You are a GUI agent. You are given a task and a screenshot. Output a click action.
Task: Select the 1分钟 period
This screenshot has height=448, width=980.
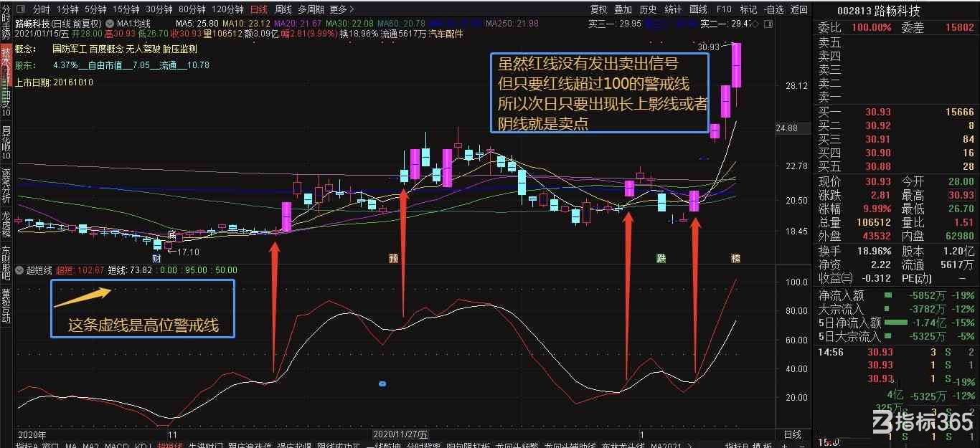tap(68, 9)
